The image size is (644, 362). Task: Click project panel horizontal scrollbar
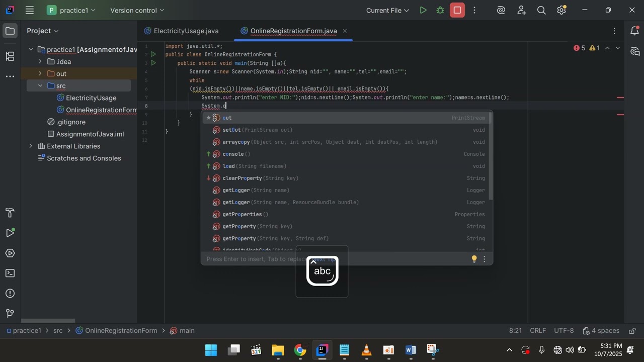pyautogui.click(x=48, y=320)
